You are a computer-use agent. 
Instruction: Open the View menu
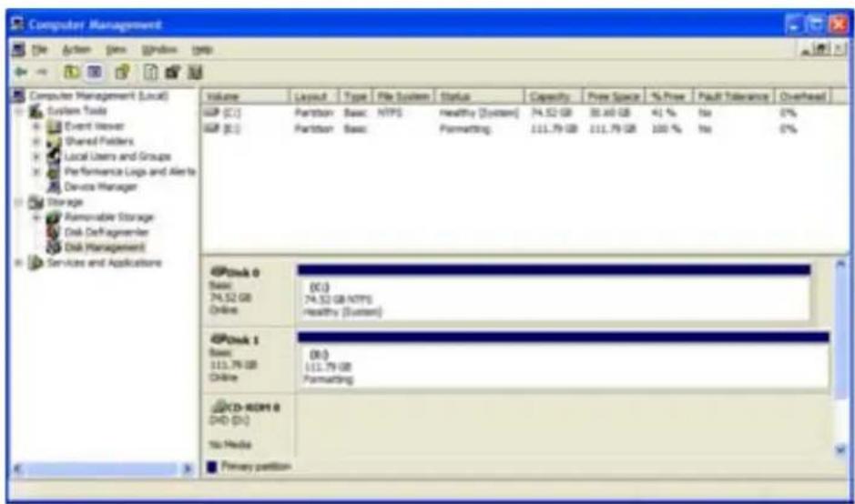click(116, 50)
